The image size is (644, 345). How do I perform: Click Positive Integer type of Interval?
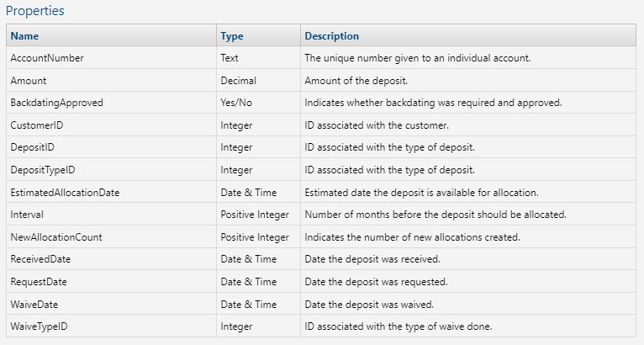255,215
